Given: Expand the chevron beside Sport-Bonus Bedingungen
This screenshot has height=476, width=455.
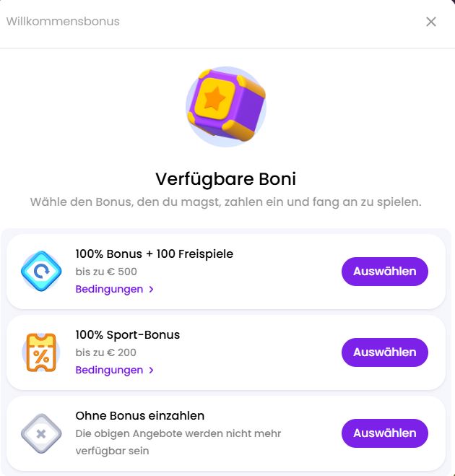Looking at the screenshot, I should 151,370.
